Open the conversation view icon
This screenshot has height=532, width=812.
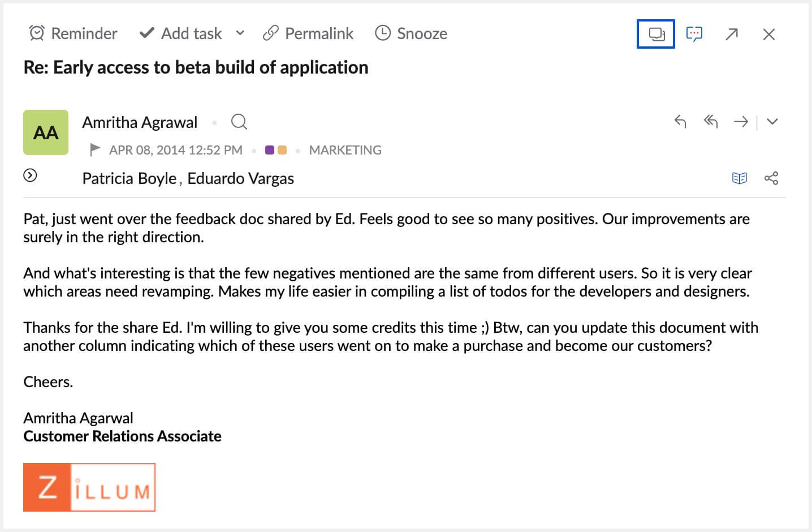coord(656,34)
